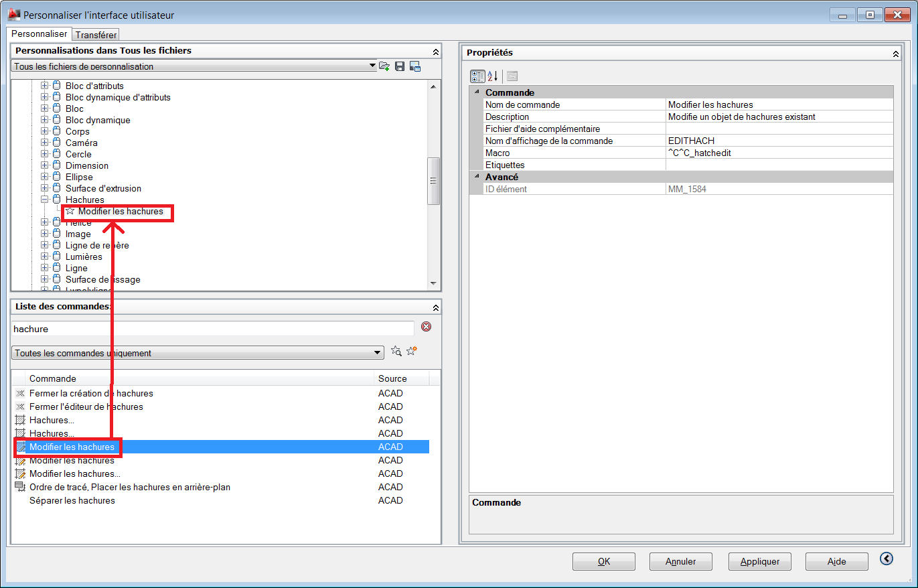918x588 pixels.
Task: Expand the Dimension tree node
Action: coord(45,165)
